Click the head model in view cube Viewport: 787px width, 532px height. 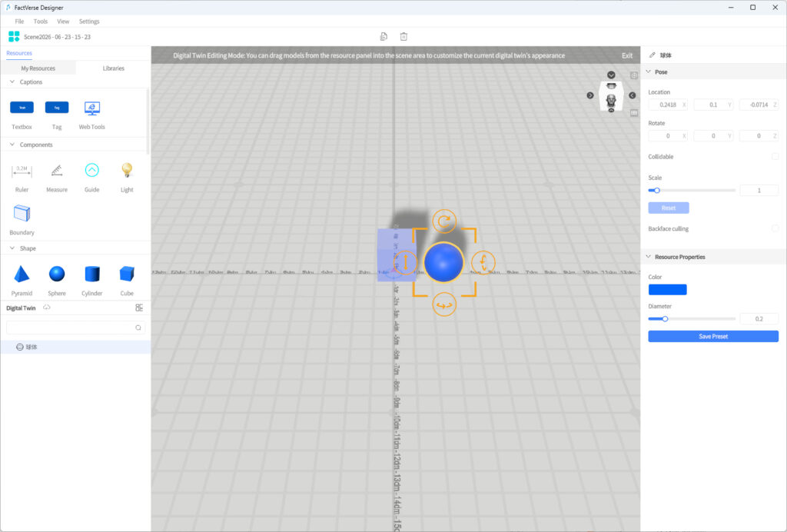click(x=611, y=99)
